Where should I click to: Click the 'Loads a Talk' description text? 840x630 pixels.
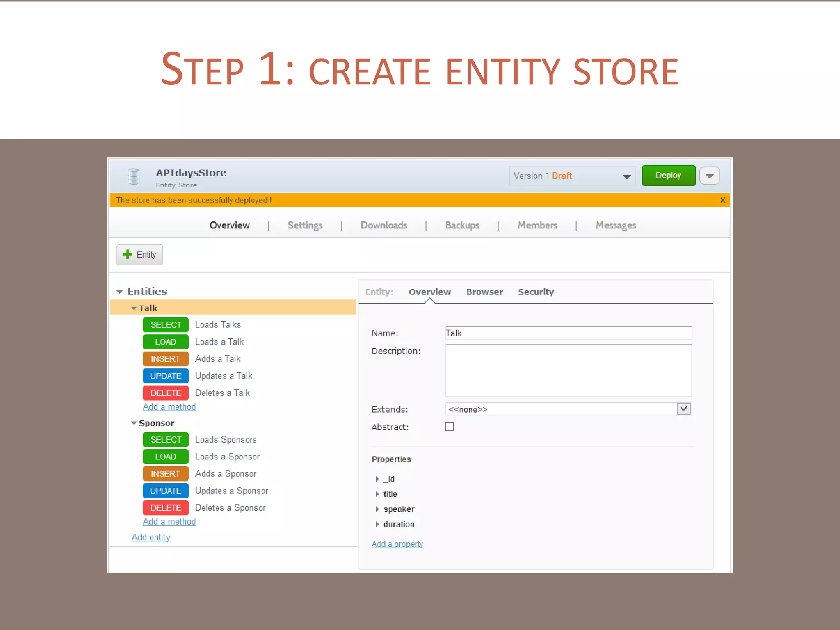(219, 342)
